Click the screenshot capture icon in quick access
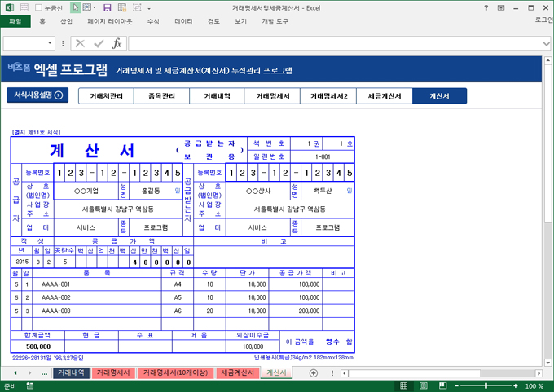Image resolution: width=554 pixels, height=392 pixels. [137, 7]
